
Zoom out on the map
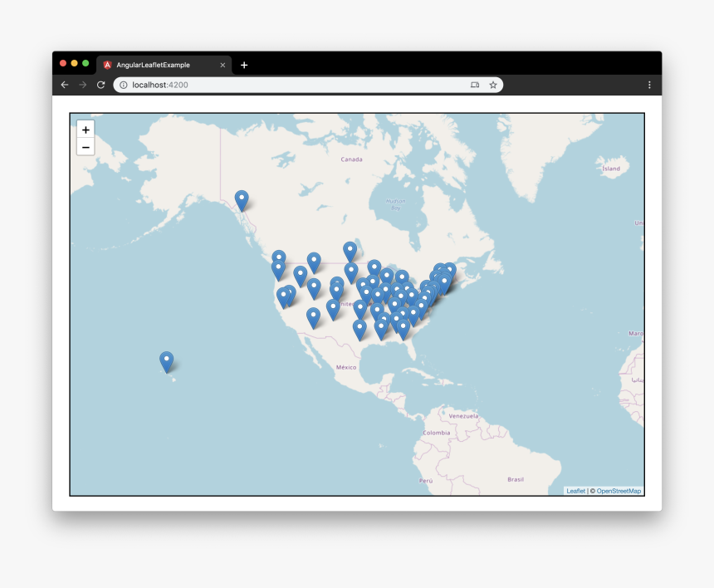(86, 147)
